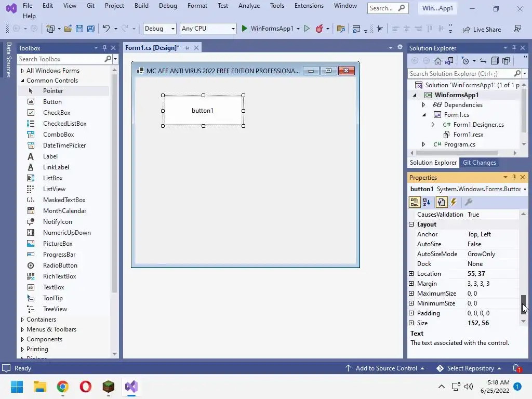
Task: Open Form1.Designer.cs in Solution Explorer
Action: pyautogui.click(x=478, y=125)
